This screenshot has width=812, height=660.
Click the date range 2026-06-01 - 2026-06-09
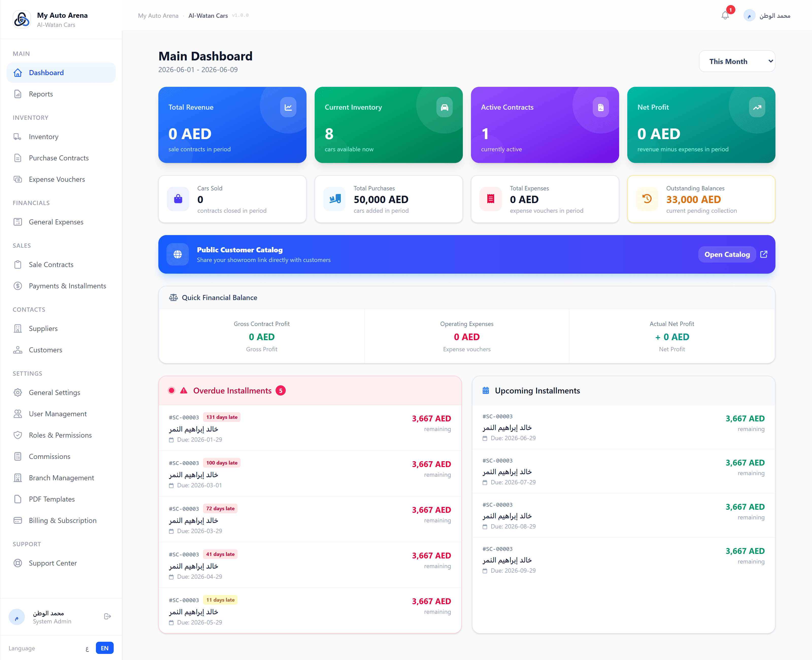pos(198,70)
